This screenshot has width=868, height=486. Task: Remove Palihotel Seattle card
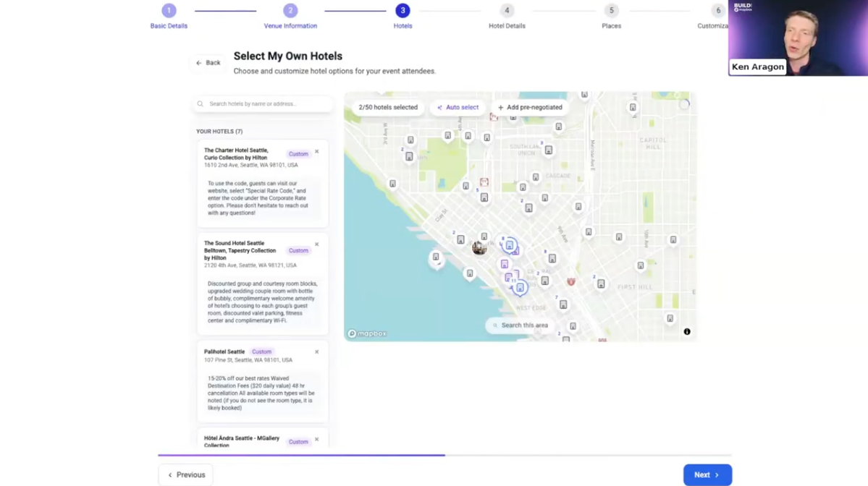316,351
